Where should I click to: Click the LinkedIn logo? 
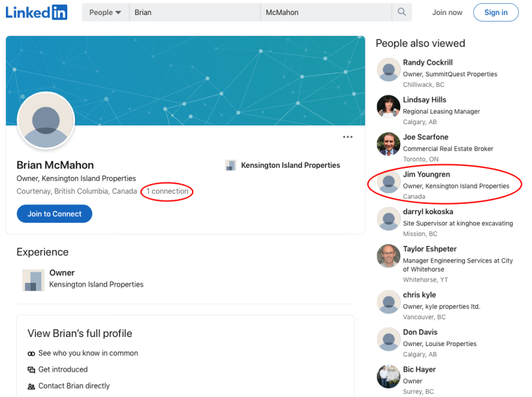[x=37, y=12]
